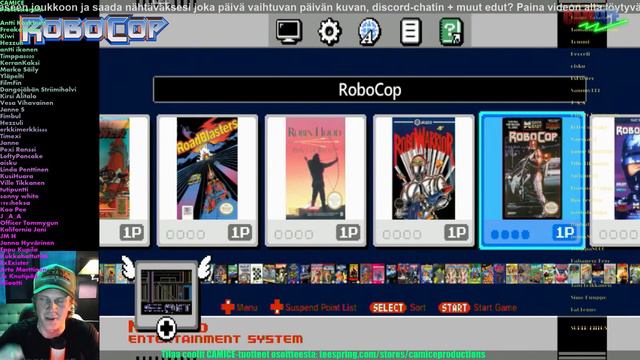The height and width of the screenshot is (360, 640).
Task: Click chat name Pexi Ranssi
Action: (x=18, y=149)
